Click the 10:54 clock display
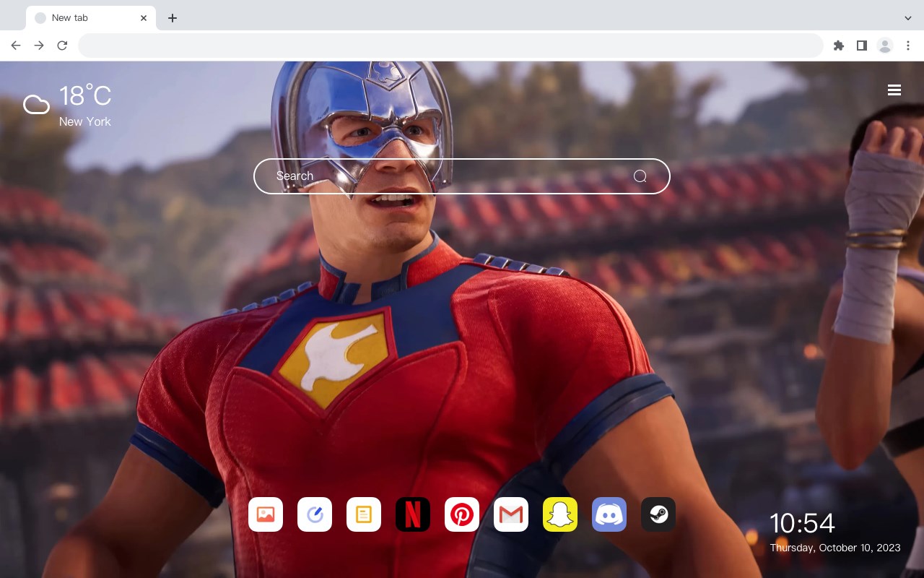 [802, 523]
